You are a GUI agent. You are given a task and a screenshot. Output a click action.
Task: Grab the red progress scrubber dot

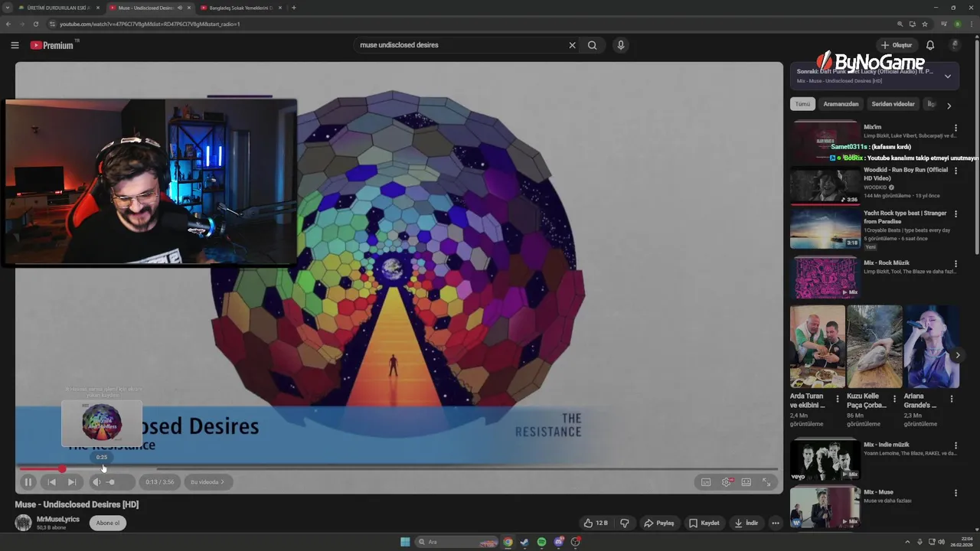point(62,469)
